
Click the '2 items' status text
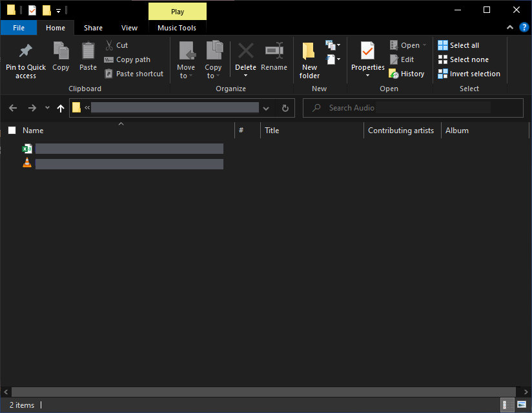click(22, 405)
